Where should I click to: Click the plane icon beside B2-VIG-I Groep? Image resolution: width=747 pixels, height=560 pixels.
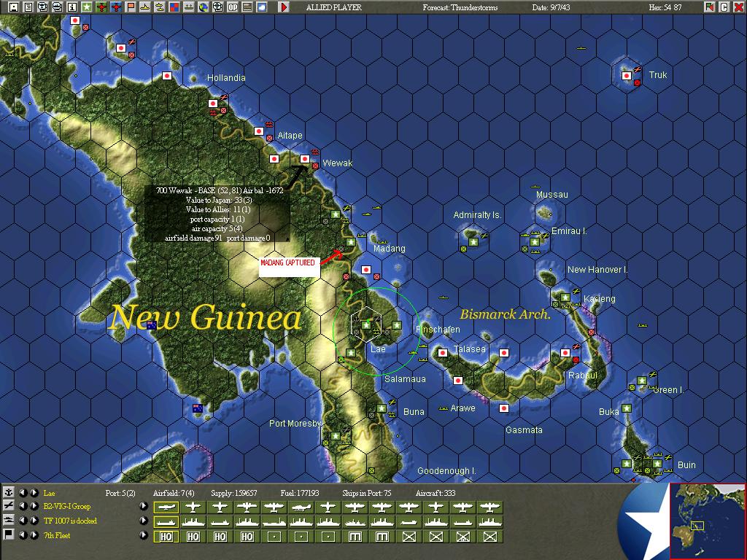[x=8, y=506]
